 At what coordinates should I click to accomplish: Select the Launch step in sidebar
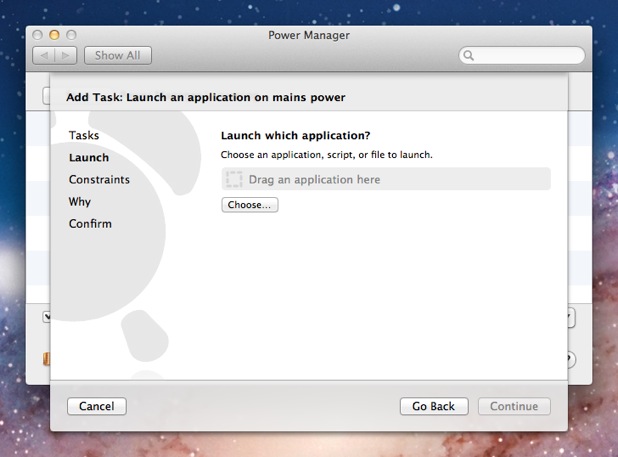point(89,157)
